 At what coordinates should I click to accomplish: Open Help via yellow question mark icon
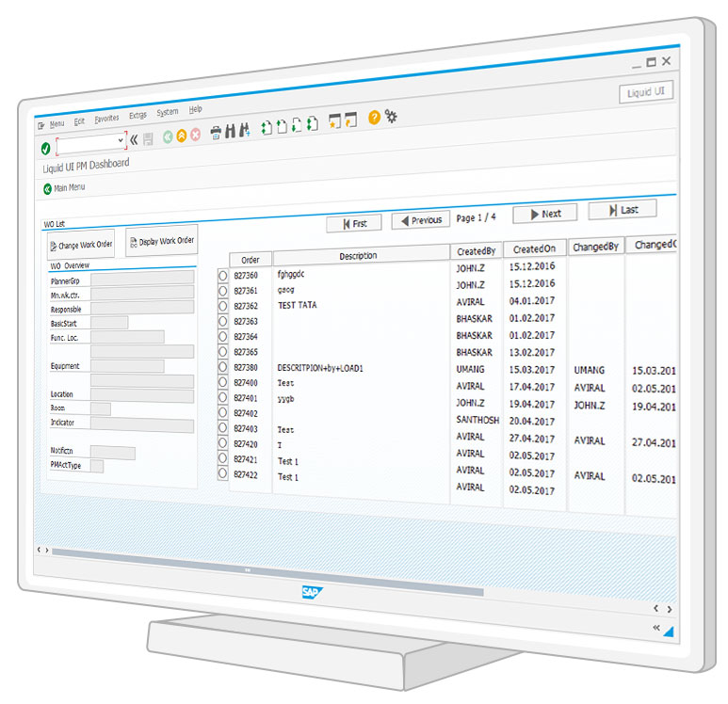[374, 118]
